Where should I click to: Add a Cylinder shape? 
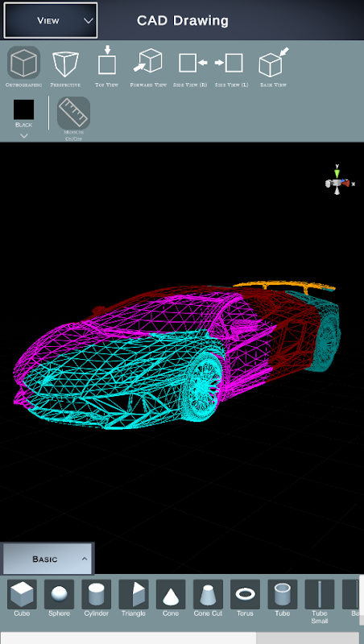coord(96,594)
